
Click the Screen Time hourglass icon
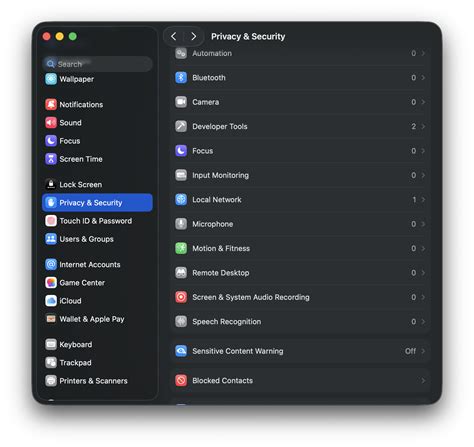[51, 159]
